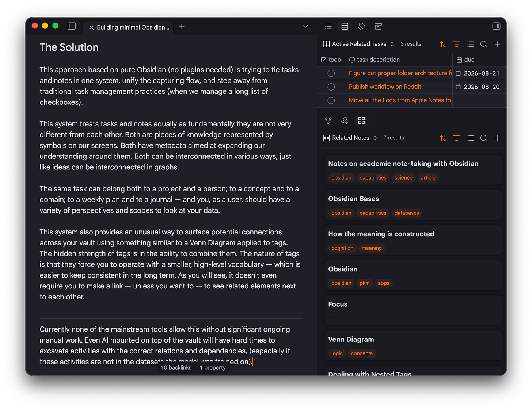Click capabilities tag on Obsidian Bases card

pyautogui.click(x=373, y=213)
